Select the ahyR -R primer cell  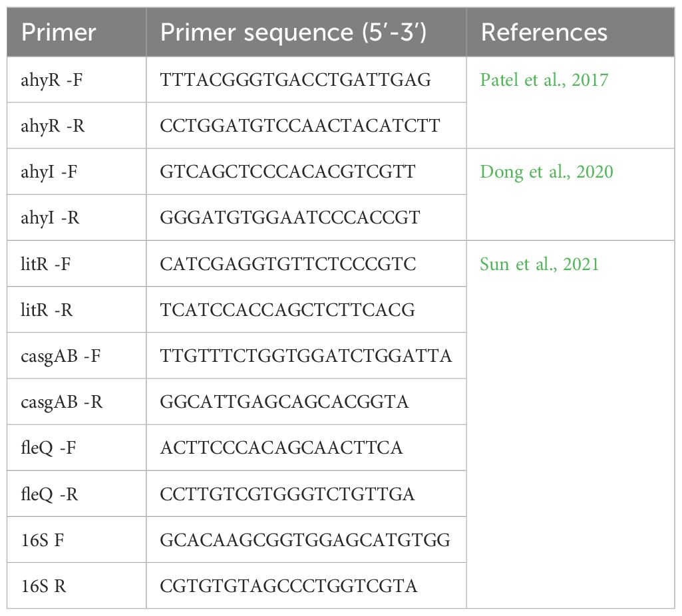[77, 126]
